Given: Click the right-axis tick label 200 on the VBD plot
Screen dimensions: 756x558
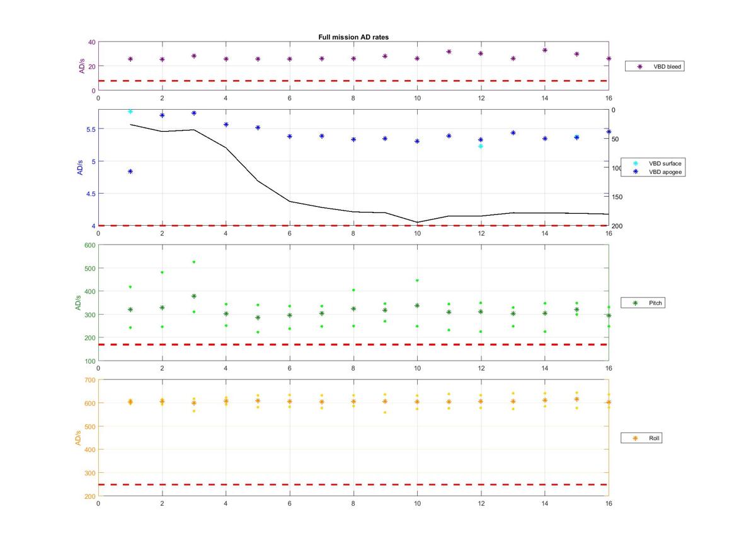Looking at the screenshot, I should tap(617, 226).
